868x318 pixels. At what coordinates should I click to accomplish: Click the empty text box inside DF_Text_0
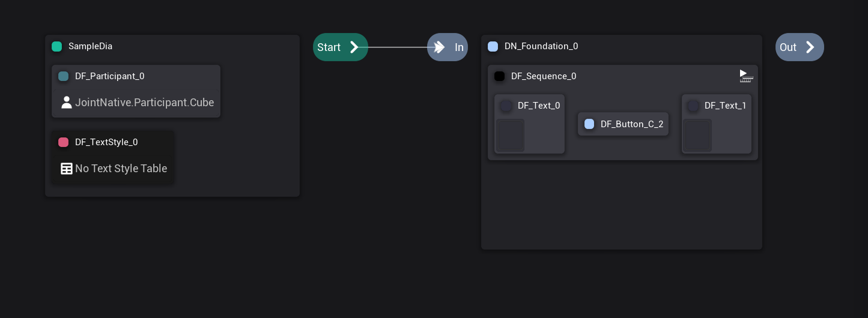(x=510, y=135)
